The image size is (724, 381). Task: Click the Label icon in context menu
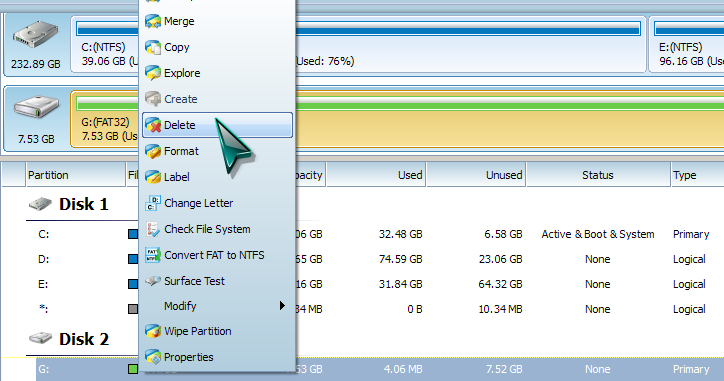(153, 177)
